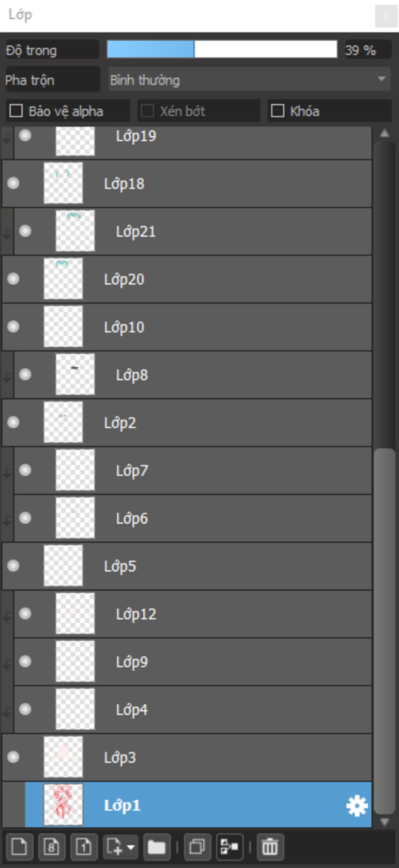The width and height of the screenshot is (399, 868).
Task: Select the Lớp20 layer
Action: pyautogui.click(x=187, y=279)
